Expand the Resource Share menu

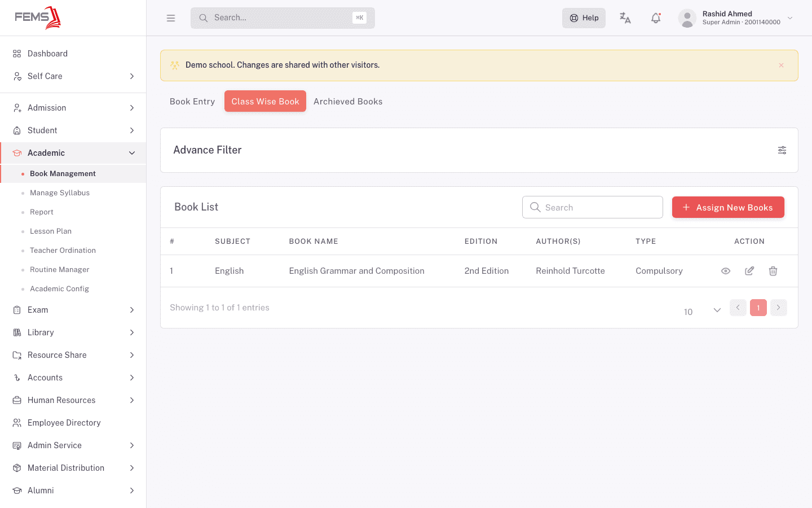click(x=73, y=355)
